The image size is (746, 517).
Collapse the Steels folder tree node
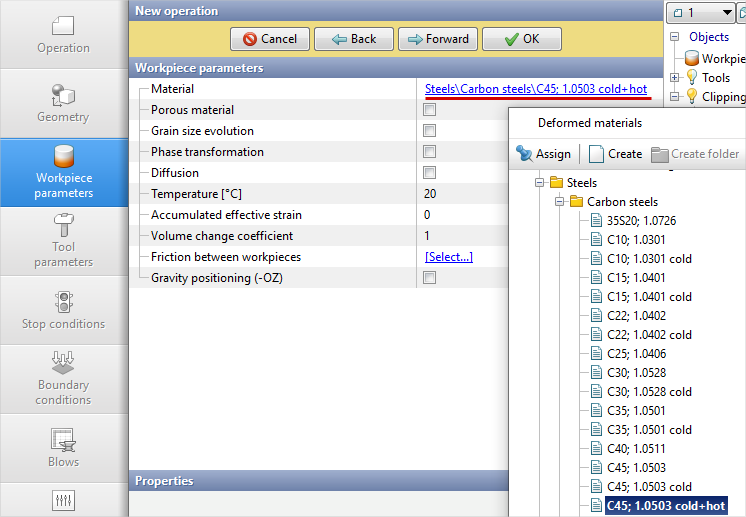(540, 183)
